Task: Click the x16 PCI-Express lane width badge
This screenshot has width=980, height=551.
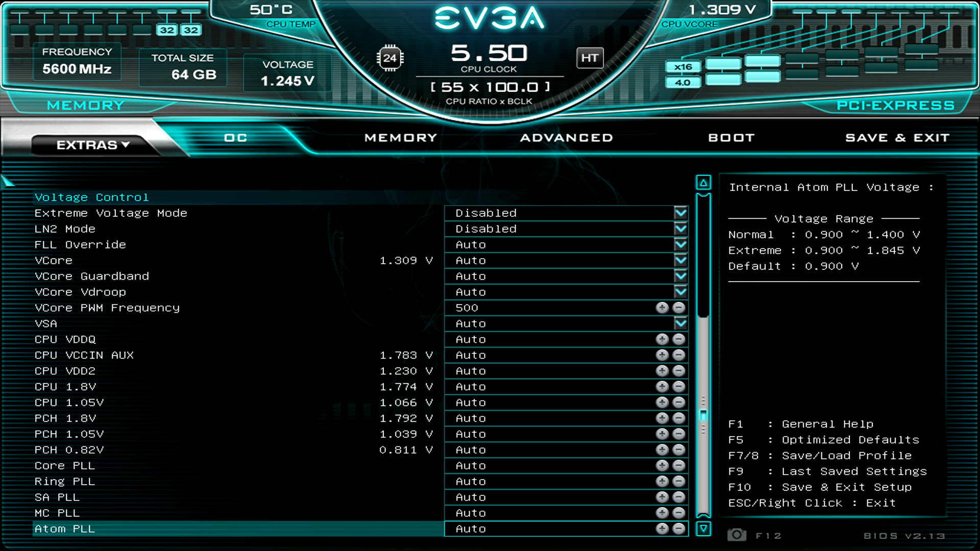Action: [x=683, y=66]
